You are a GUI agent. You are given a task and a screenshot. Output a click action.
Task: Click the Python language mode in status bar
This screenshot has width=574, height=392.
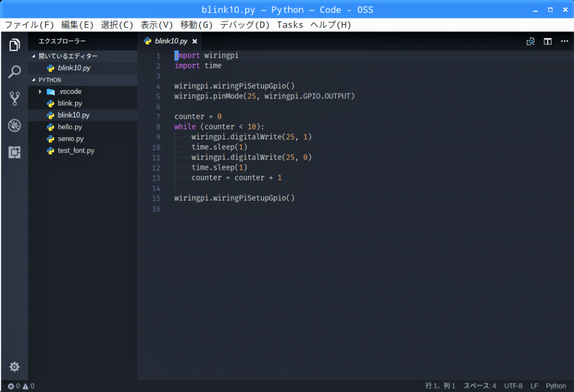[556, 386]
